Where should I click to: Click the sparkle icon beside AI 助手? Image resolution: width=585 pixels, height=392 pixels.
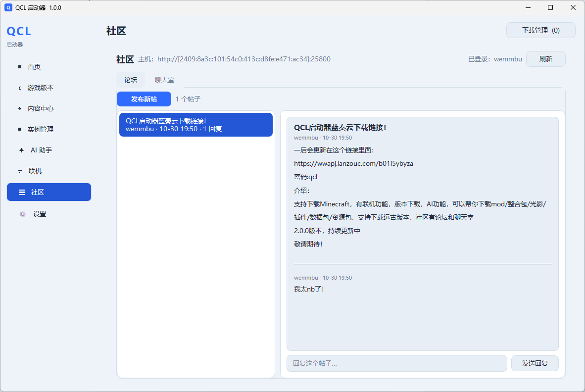click(x=21, y=150)
